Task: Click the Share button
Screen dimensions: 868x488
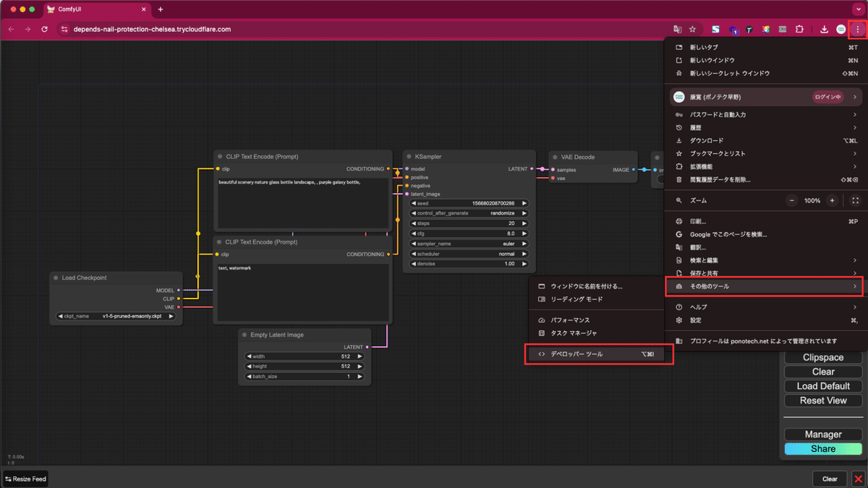Action: point(823,449)
